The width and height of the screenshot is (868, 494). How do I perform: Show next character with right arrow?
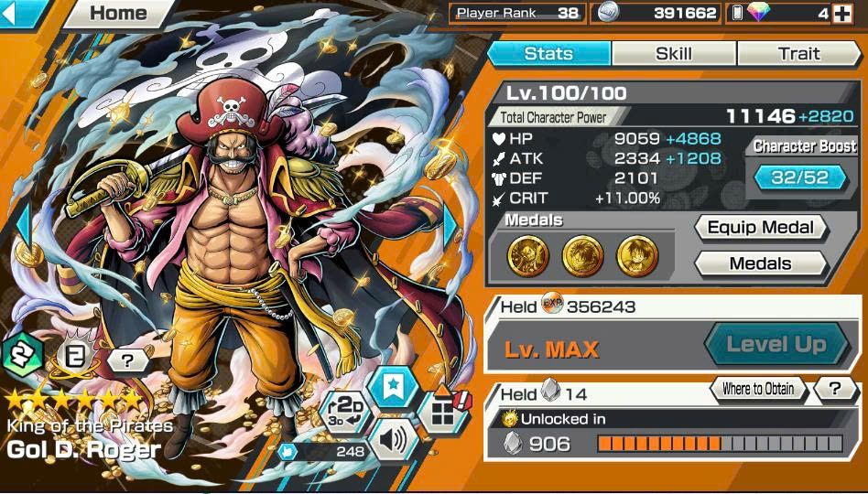pos(450,226)
